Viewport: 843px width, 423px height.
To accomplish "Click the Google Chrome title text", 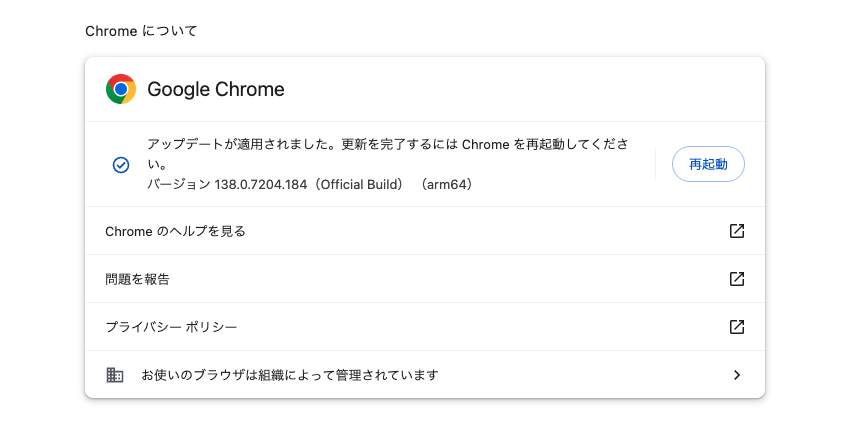I will pos(216,89).
